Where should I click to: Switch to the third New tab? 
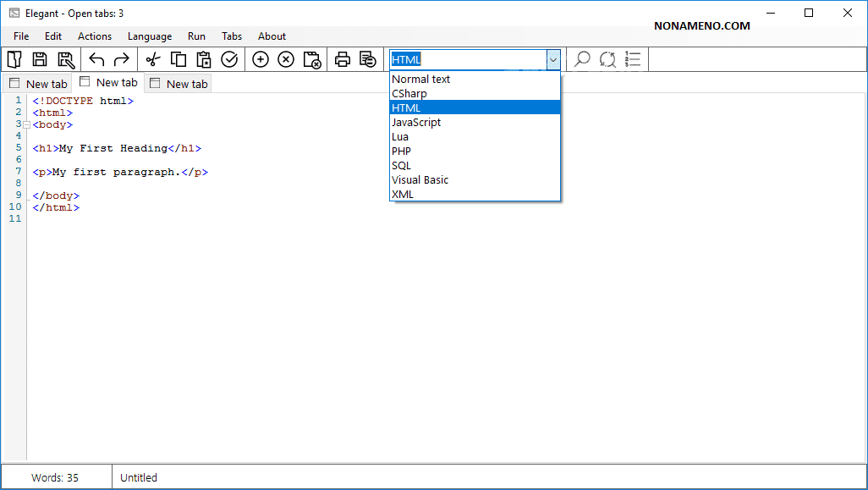[x=179, y=84]
